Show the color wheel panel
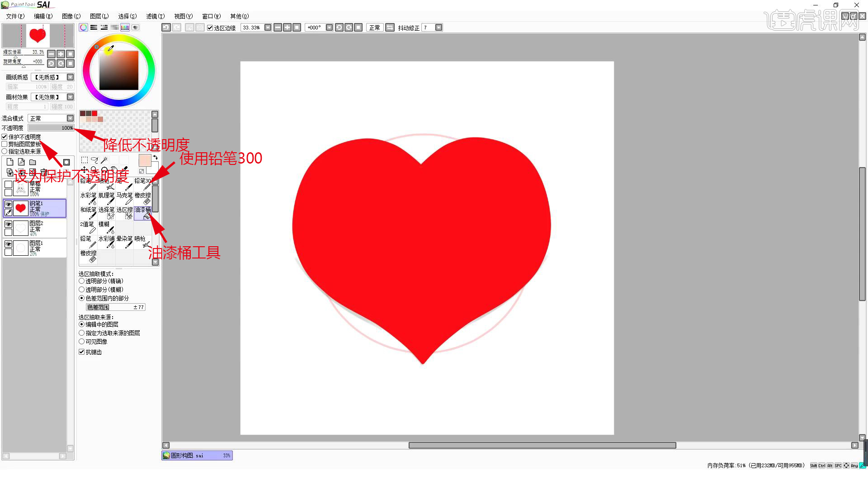Screen dimensions: 868x488 point(84,28)
